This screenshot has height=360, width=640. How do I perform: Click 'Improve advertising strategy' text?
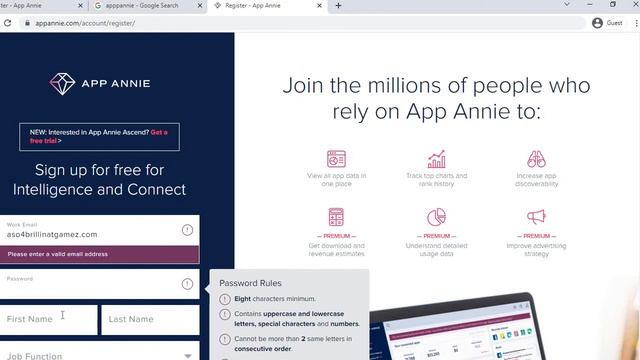pos(536,250)
